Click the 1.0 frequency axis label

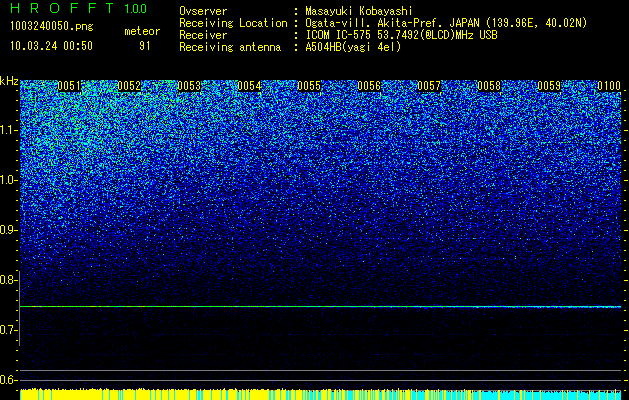[x=8, y=180]
